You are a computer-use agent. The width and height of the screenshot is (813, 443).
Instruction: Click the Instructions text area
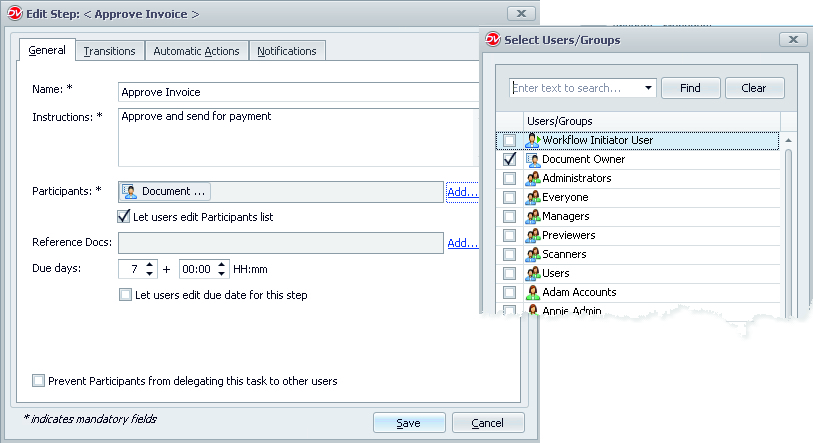[299, 137]
